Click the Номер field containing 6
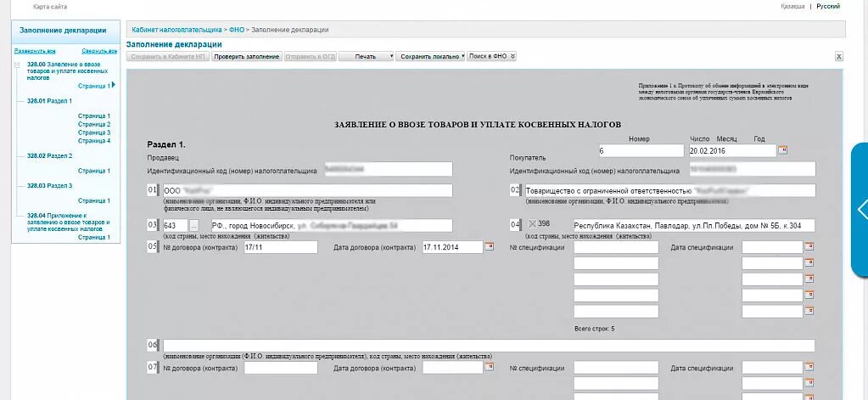 pos(641,150)
